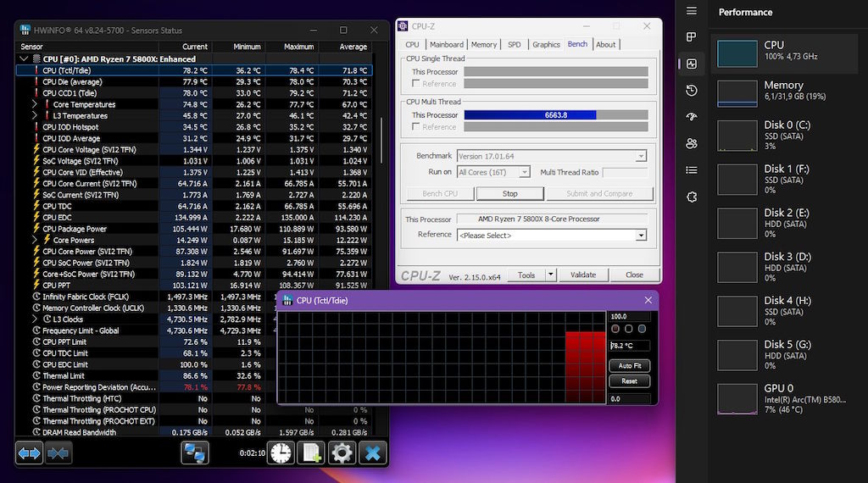Click HWiNFO window title bar icon
This screenshot has width=868, height=483.
click(x=25, y=30)
